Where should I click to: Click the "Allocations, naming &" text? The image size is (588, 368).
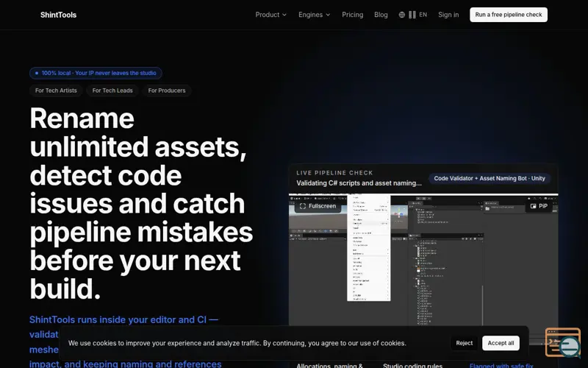click(x=329, y=365)
